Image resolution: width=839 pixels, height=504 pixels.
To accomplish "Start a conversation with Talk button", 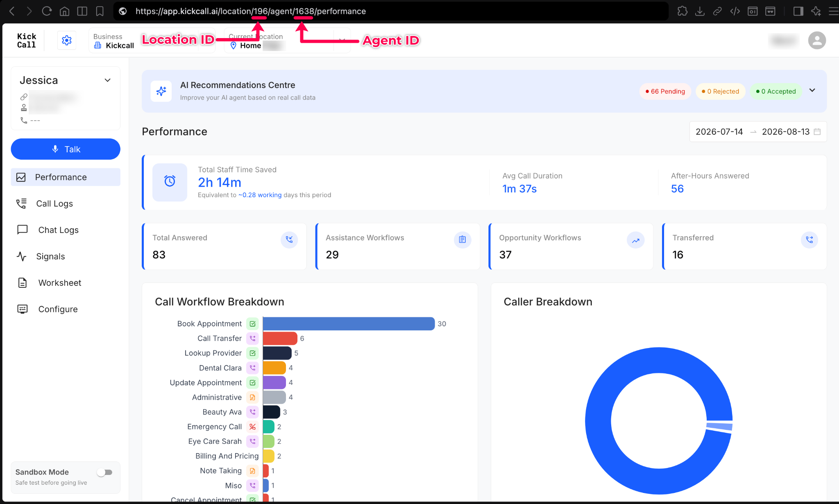I will click(x=66, y=149).
